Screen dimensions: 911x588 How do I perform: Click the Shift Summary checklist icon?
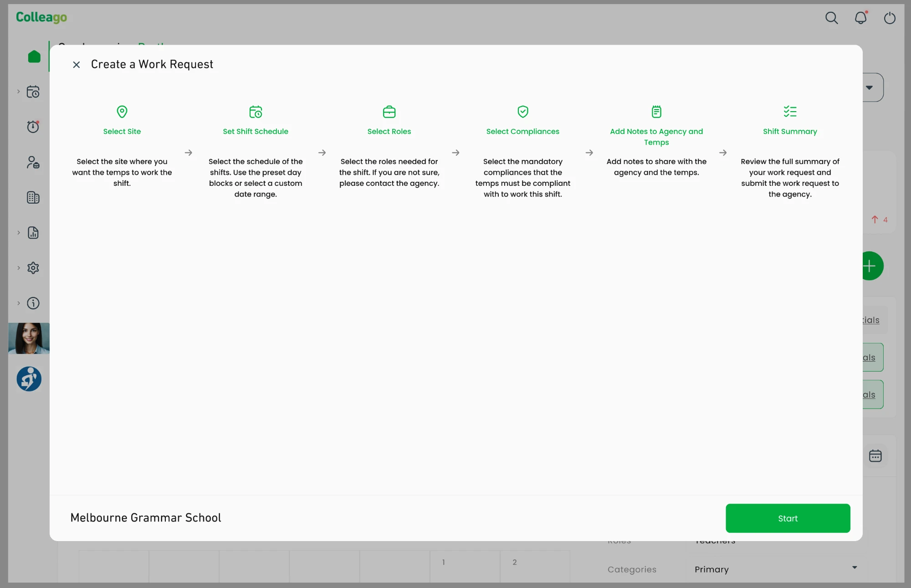point(790,112)
